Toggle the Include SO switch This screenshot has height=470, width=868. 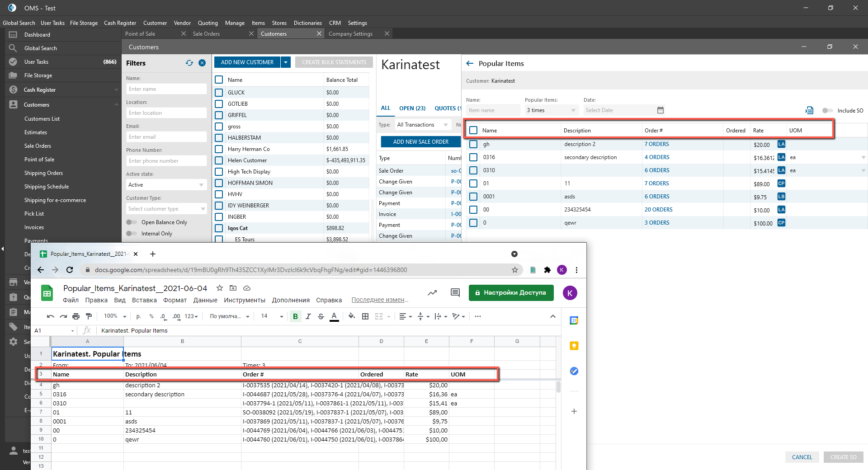(827, 111)
